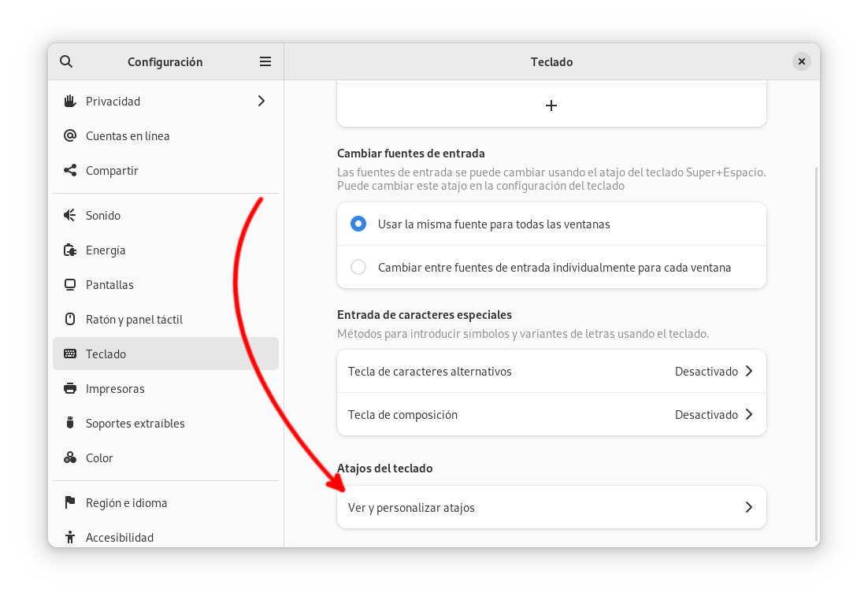This screenshot has width=868, height=600.
Task: Click the Color swatches icon in sidebar
Action: [x=70, y=457]
